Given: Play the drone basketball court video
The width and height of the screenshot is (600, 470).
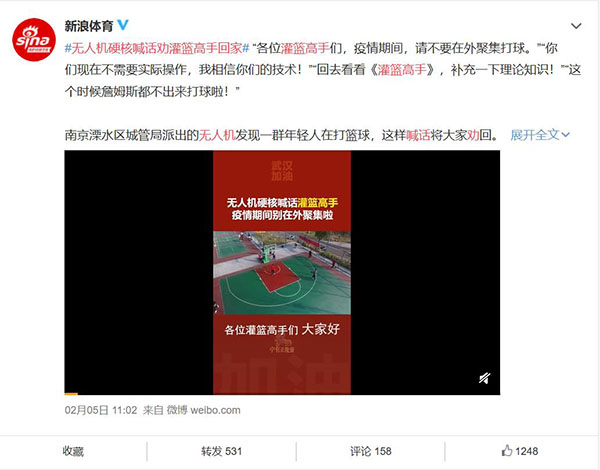Looking at the screenshot, I should click(x=282, y=272).
